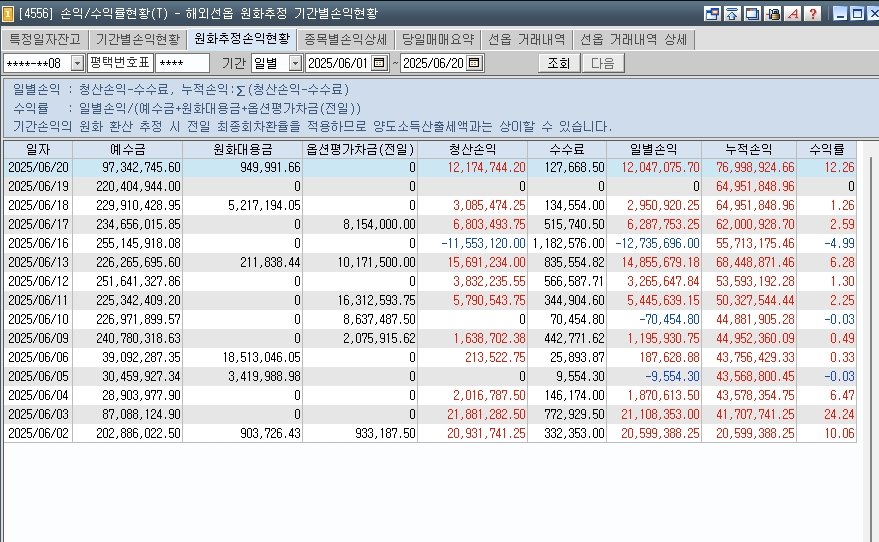
Task: Click the window link icon in title bar
Action: [712, 13]
